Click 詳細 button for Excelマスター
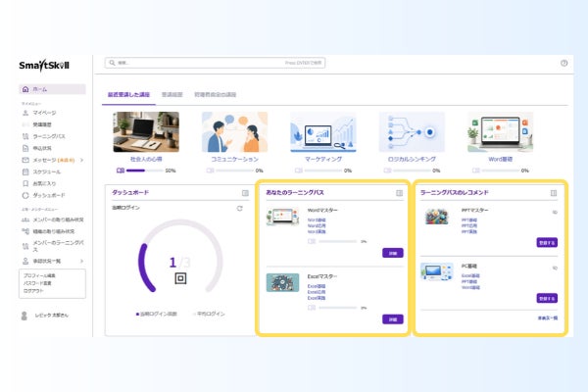The height and width of the screenshot is (392, 588). [x=393, y=319]
